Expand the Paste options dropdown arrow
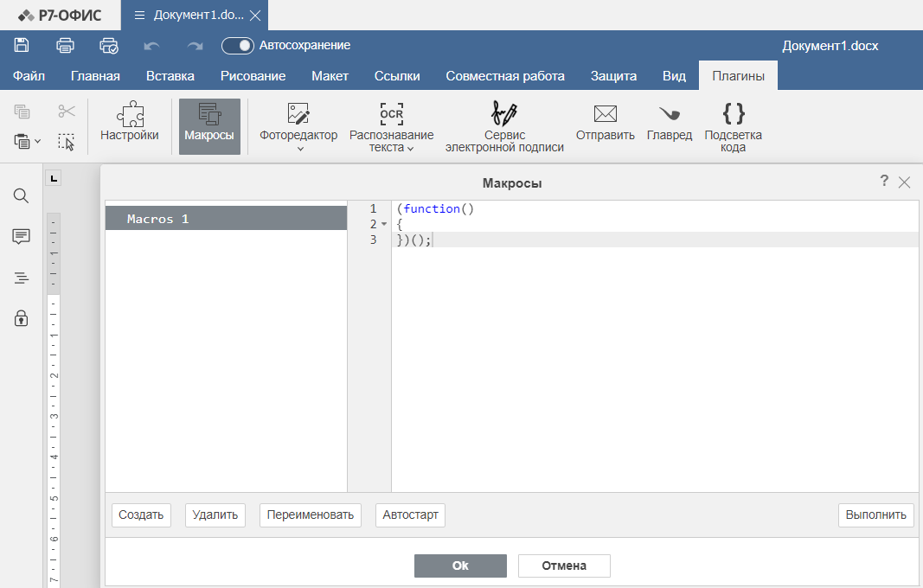This screenshot has height=588, width=923. click(37, 141)
